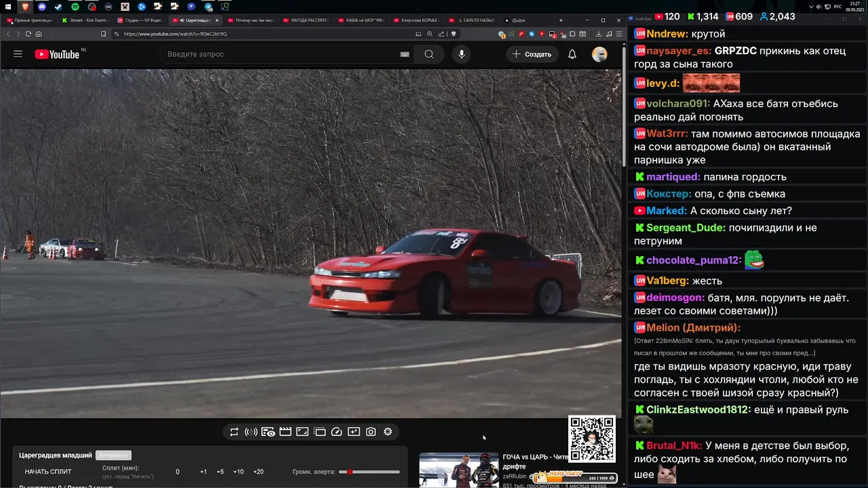The height and width of the screenshot is (488, 868).
Task: Open the YouTube hamburger guide menu
Action: pos(18,54)
